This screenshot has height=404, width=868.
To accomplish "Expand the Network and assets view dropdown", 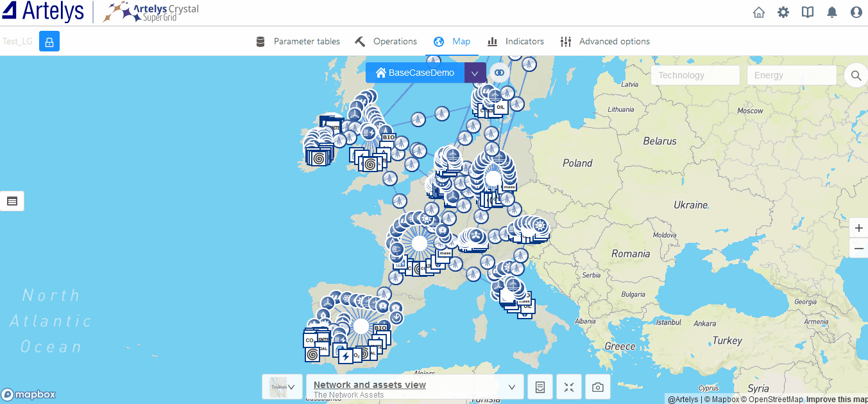I will click(x=511, y=387).
